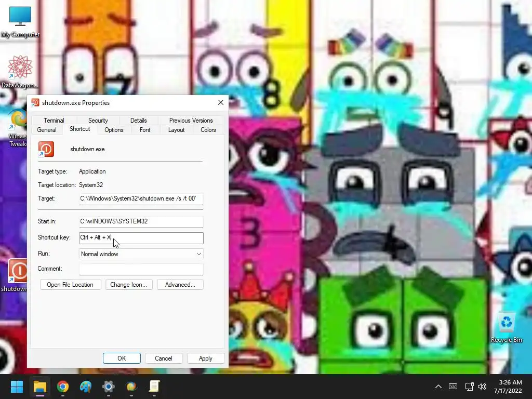Expand the Run window mode dropdown
Viewport: 532px width, 399px height.
141,254
